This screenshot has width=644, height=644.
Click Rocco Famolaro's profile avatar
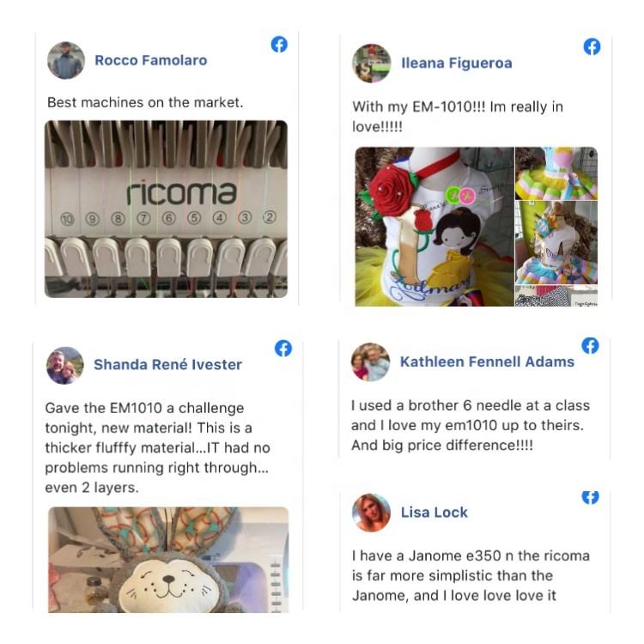pyautogui.click(x=66, y=60)
